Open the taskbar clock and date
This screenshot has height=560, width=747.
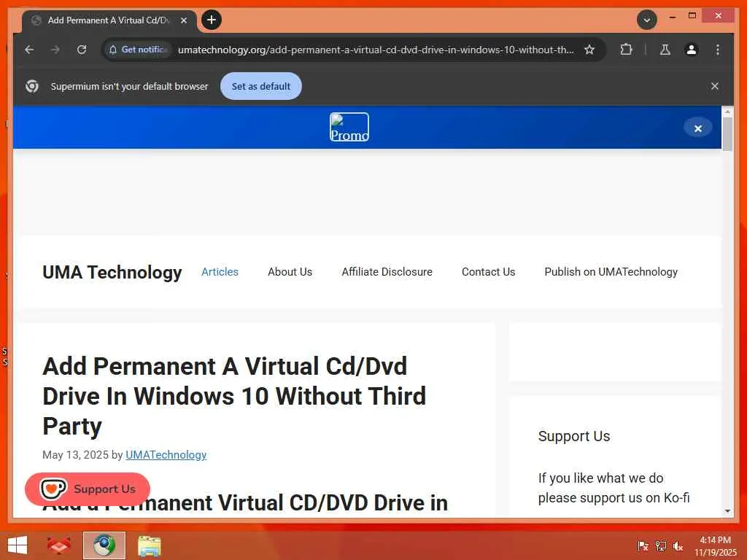(715, 545)
